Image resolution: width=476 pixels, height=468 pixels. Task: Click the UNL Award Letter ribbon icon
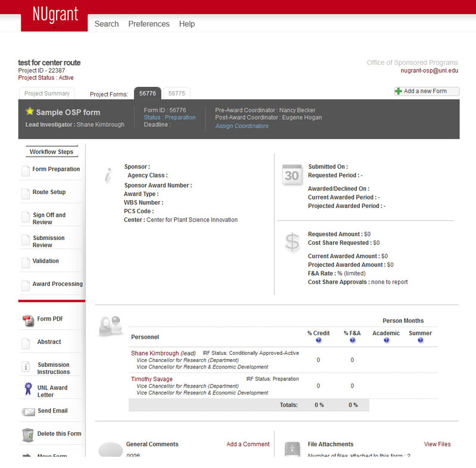pos(28,389)
